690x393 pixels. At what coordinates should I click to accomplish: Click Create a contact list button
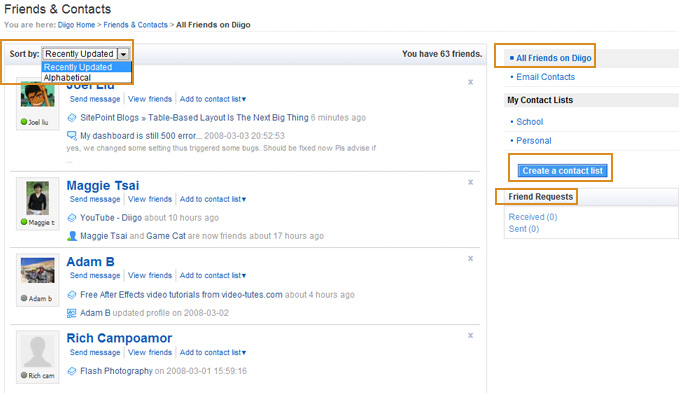pos(562,171)
